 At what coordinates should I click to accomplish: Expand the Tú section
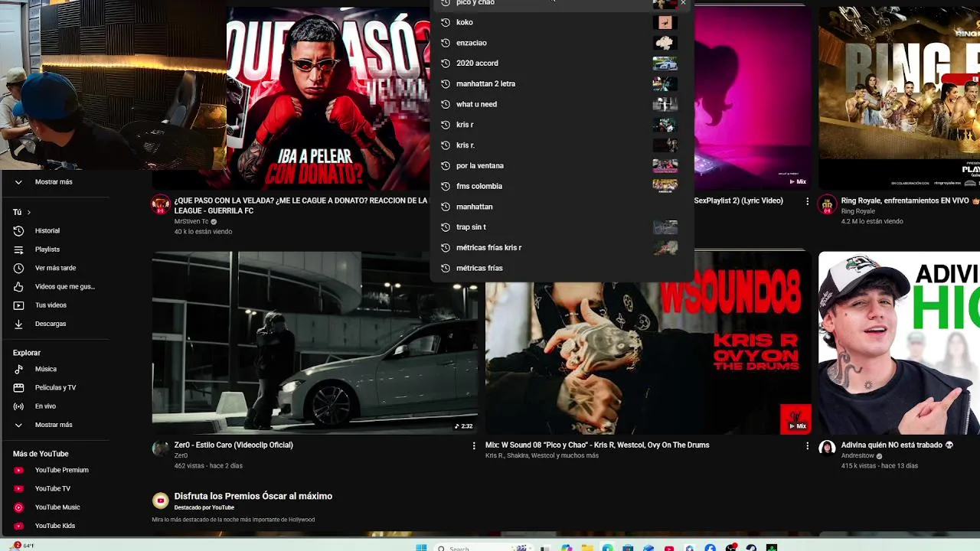21,212
